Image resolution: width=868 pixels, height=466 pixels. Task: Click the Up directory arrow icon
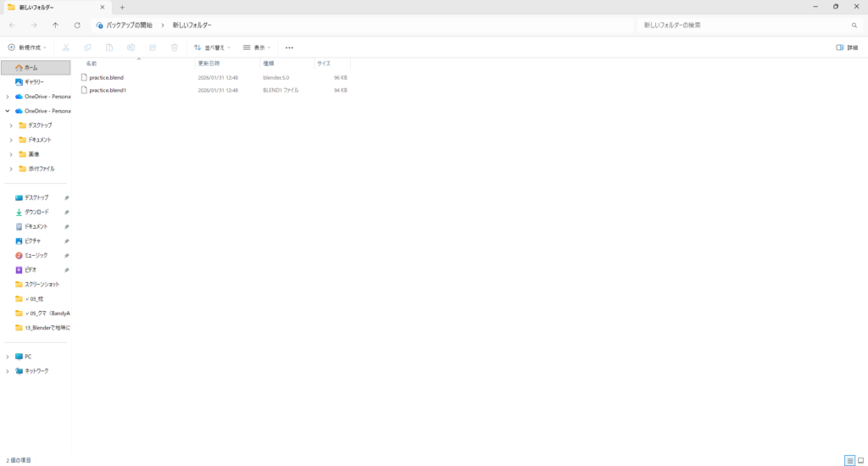(55, 25)
